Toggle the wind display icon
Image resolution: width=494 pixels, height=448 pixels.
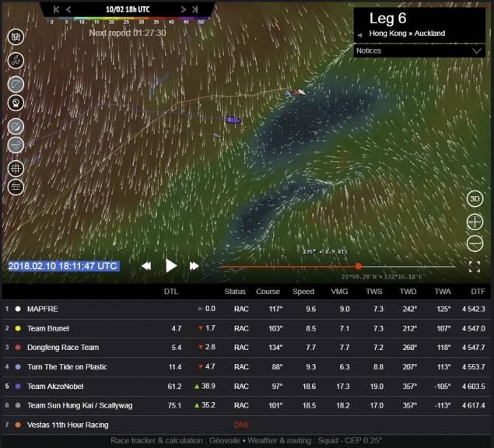click(x=16, y=145)
